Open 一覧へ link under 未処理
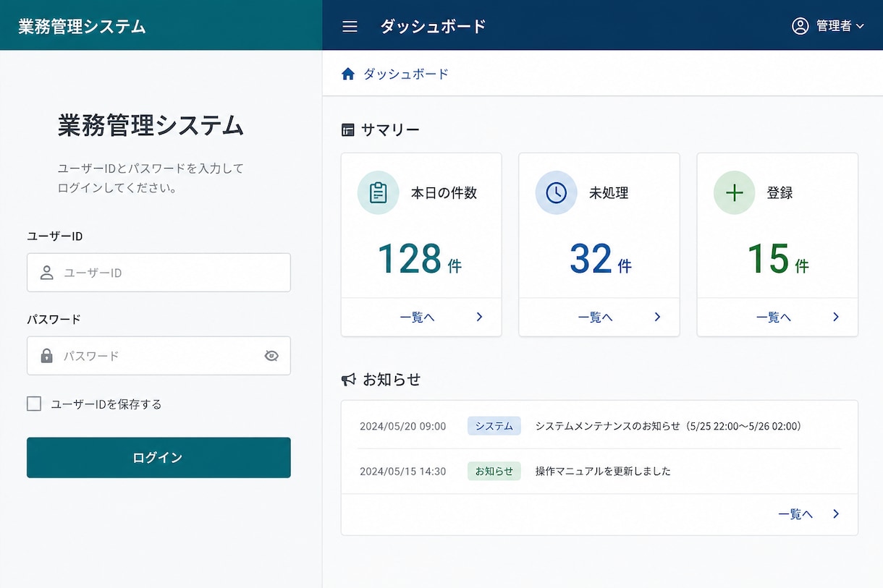This screenshot has width=883, height=588. click(x=595, y=317)
